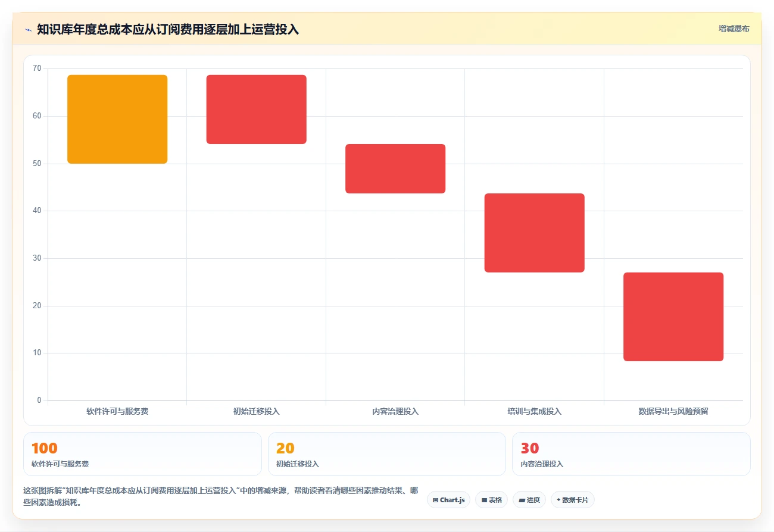
Task: Click the y-axis value 70
Action: (37, 68)
